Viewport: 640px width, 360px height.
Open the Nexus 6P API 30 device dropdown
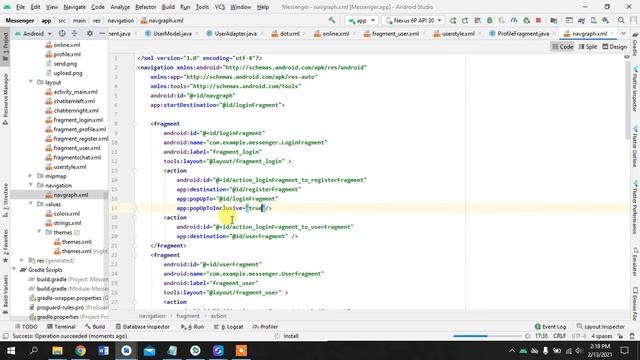click(413, 20)
